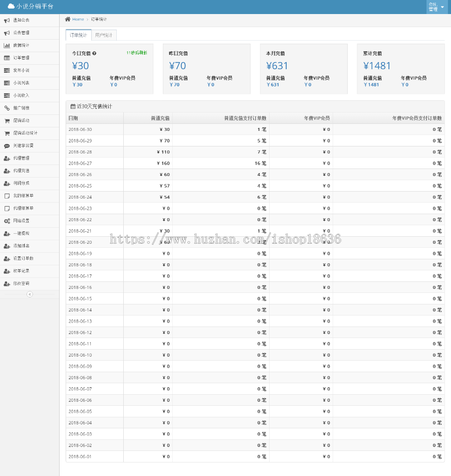
Task: Open 推广链接 via its chain link icon
Action: pos(7,108)
